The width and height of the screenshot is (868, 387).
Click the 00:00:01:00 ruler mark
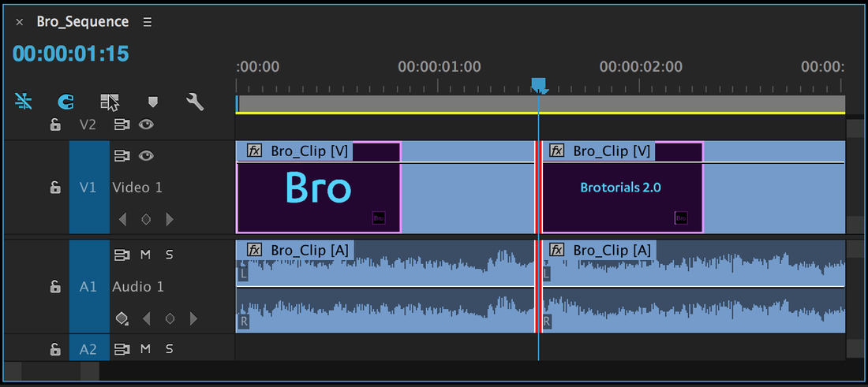pyautogui.click(x=439, y=68)
